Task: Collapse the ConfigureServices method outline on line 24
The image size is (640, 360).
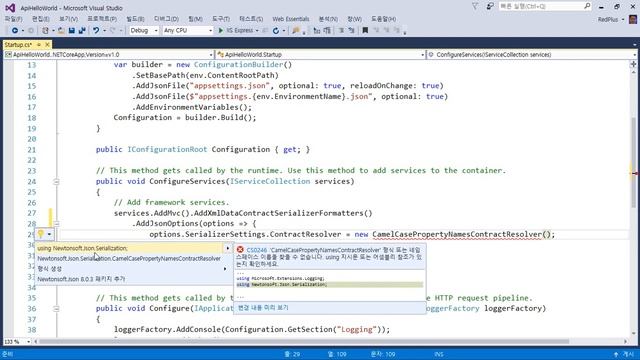Action: click(56, 182)
